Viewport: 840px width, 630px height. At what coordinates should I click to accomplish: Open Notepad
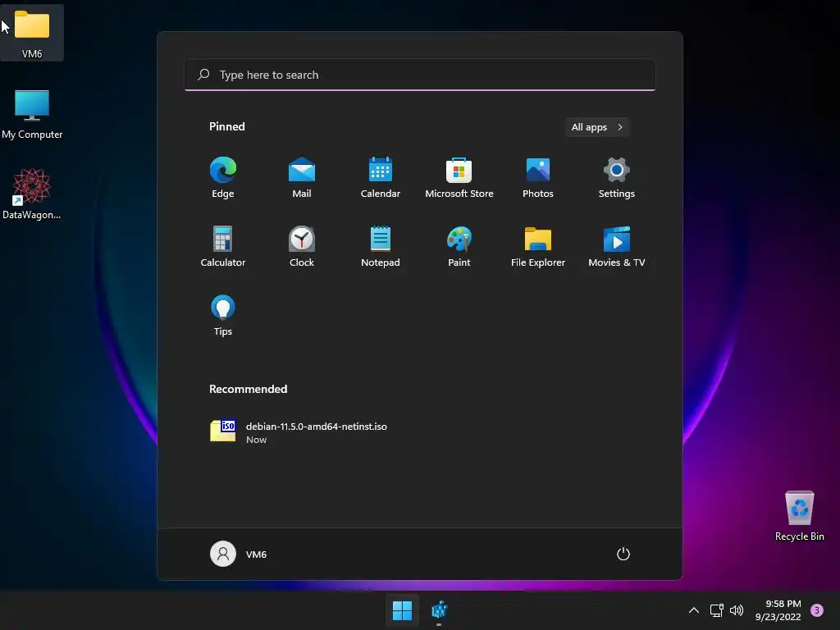pos(381,246)
